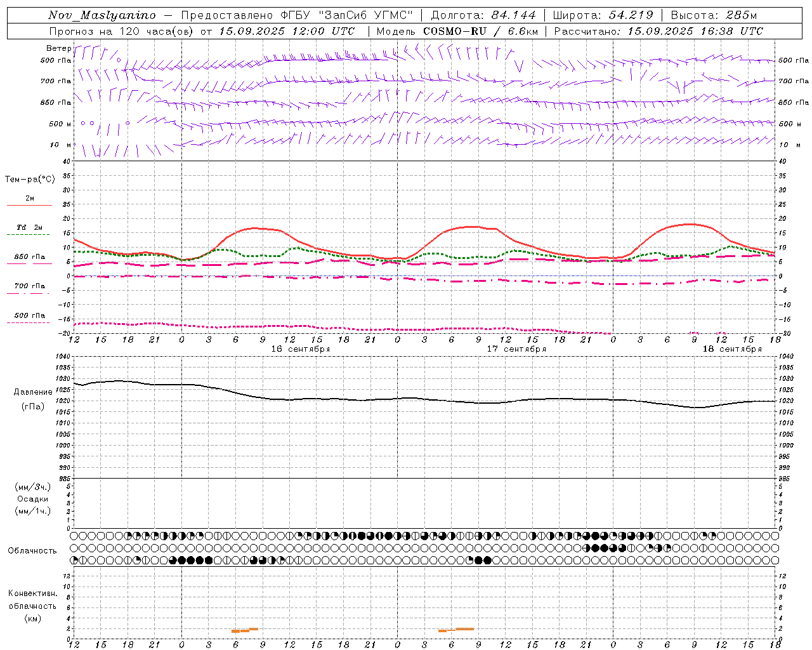Click the red line sample under 2м legend

[29, 206]
